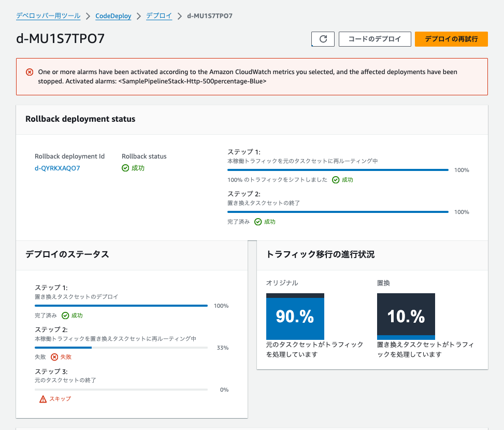This screenshot has width=504, height=430.
Task: Click the オリジナル 90.% traffic box
Action: coord(295,316)
